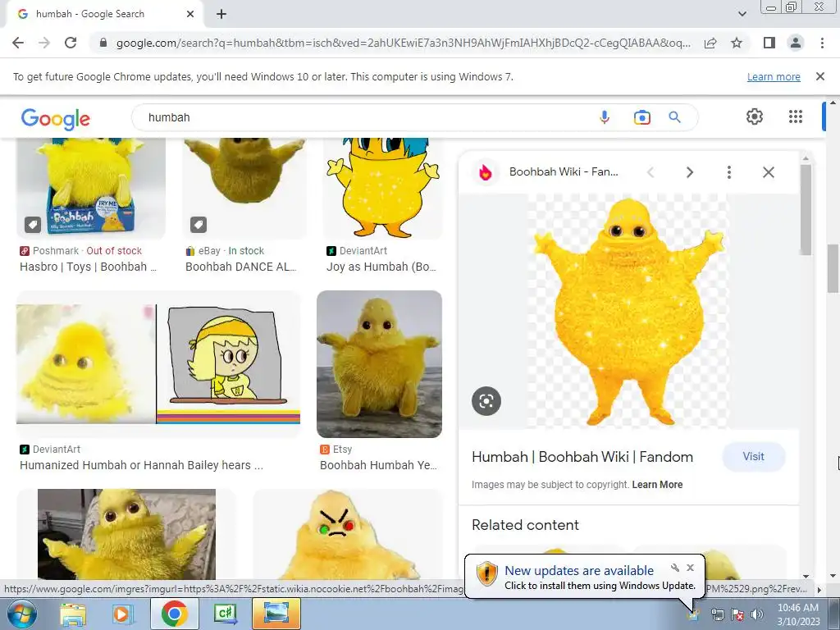The width and height of the screenshot is (840, 630).
Task: Open Humbah Boohbah Wiki Fandom title link
Action: click(x=582, y=457)
